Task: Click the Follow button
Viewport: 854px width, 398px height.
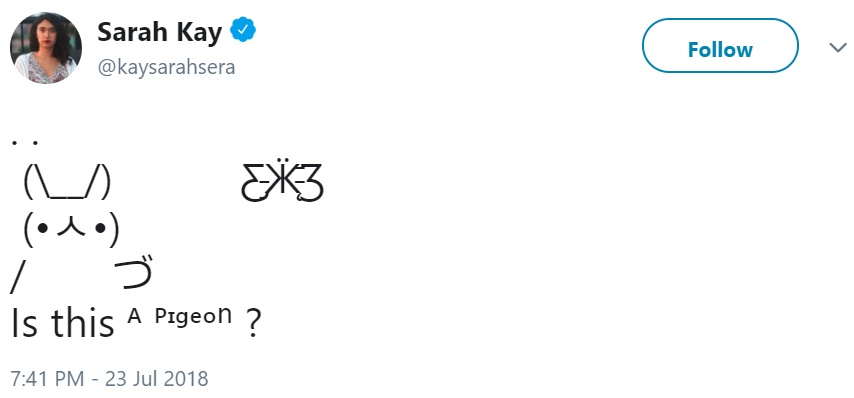Action: coord(720,46)
